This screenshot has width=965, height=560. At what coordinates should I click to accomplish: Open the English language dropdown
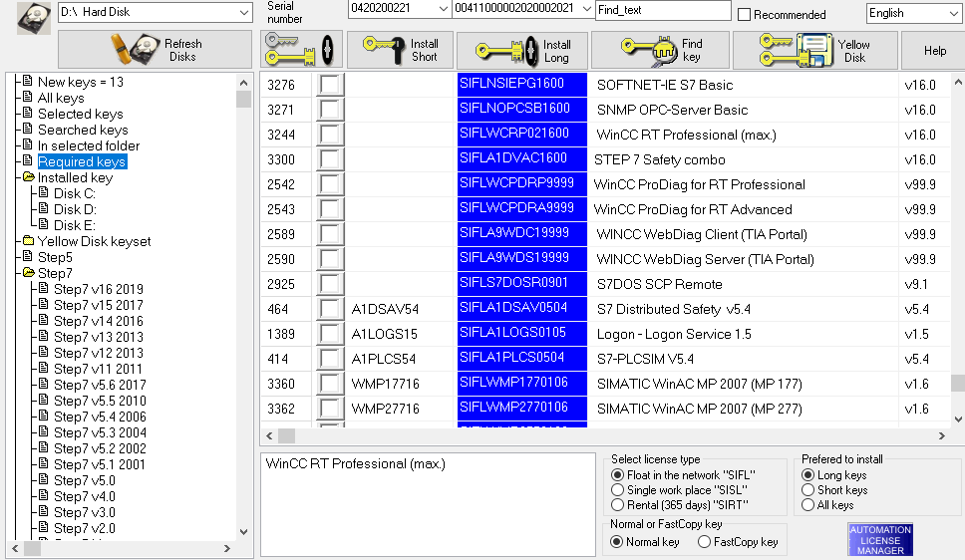[913, 13]
